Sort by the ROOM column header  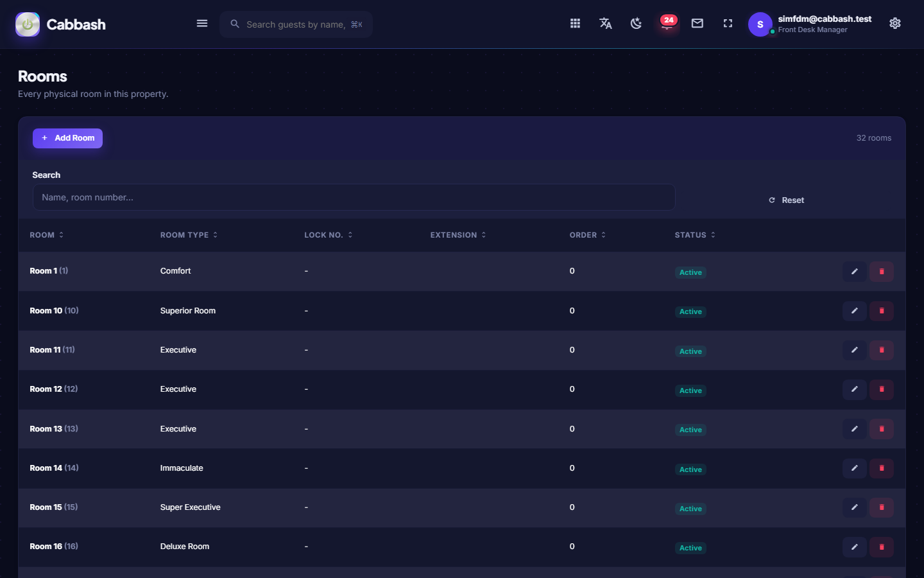pyautogui.click(x=47, y=235)
